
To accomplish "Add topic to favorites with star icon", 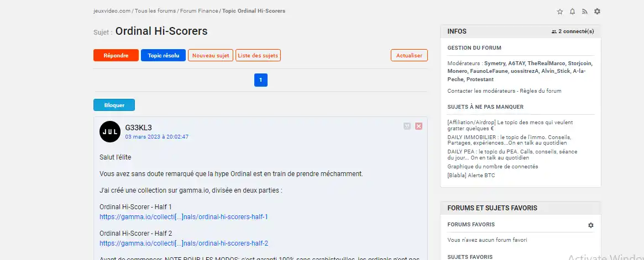I will 560,12.
